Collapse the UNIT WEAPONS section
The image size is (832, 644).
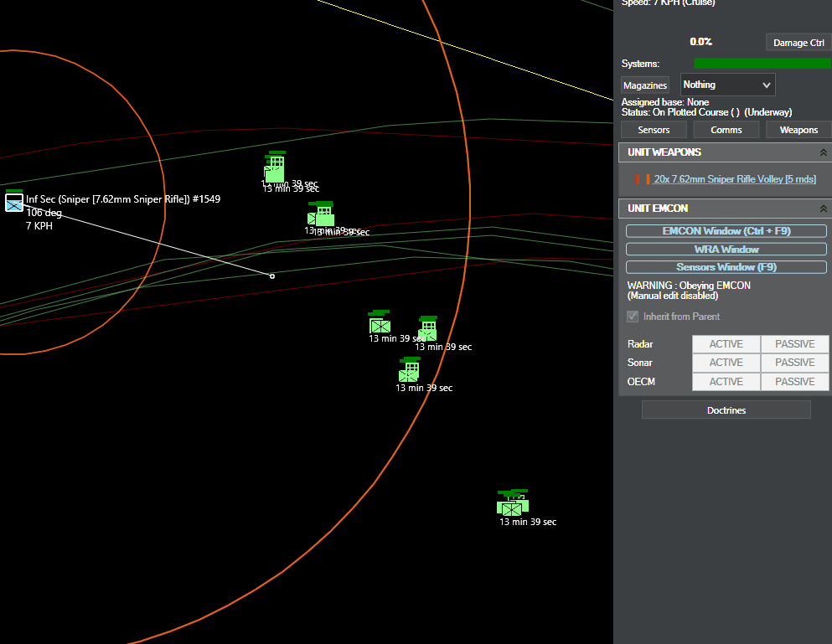click(823, 152)
